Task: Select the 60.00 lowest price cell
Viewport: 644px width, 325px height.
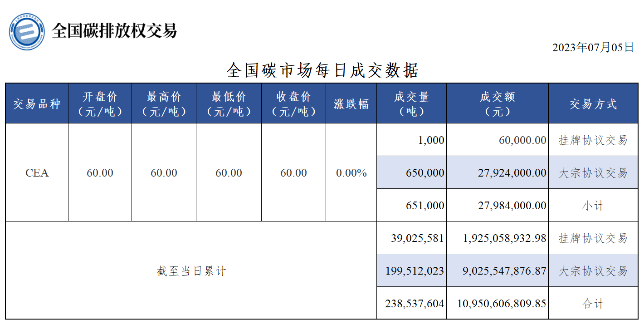Action: coord(229,173)
